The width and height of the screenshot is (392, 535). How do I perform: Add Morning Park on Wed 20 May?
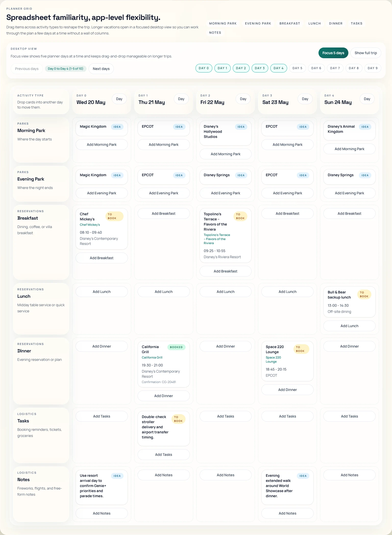click(x=102, y=145)
